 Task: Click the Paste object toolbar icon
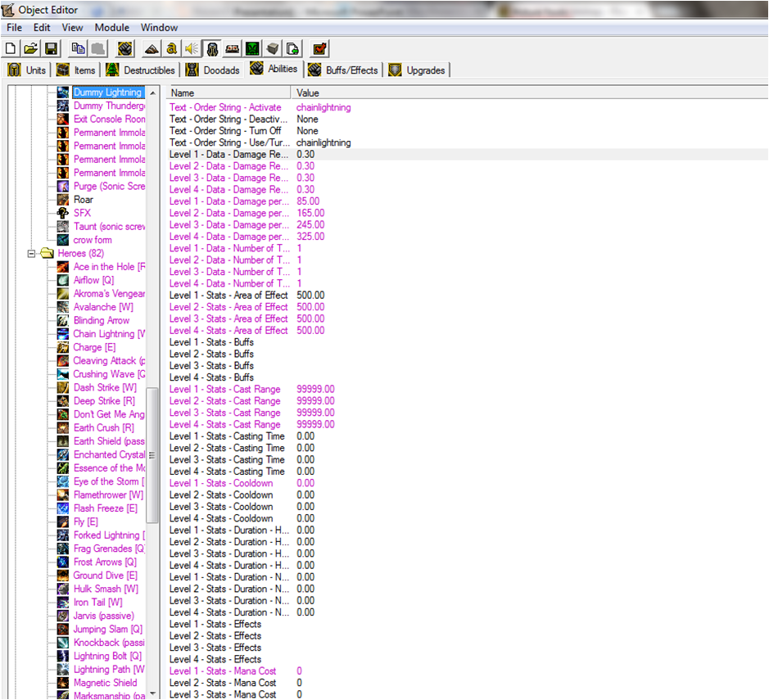tap(98, 48)
